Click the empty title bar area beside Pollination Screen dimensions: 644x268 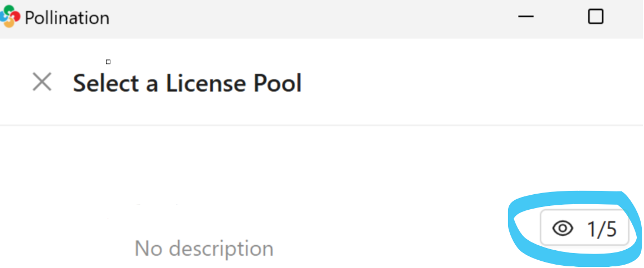[305, 18]
